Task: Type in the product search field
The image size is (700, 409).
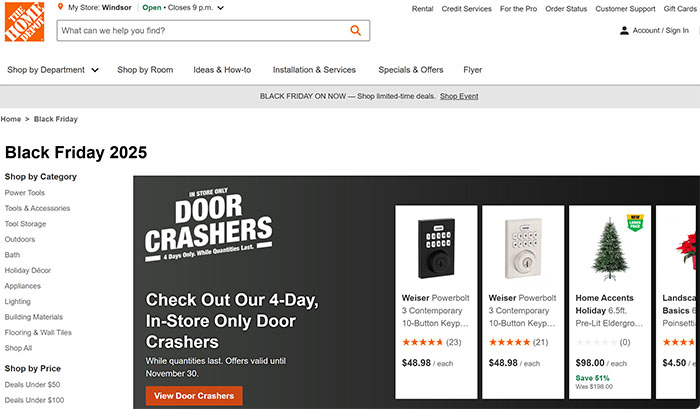Action: click(x=200, y=30)
